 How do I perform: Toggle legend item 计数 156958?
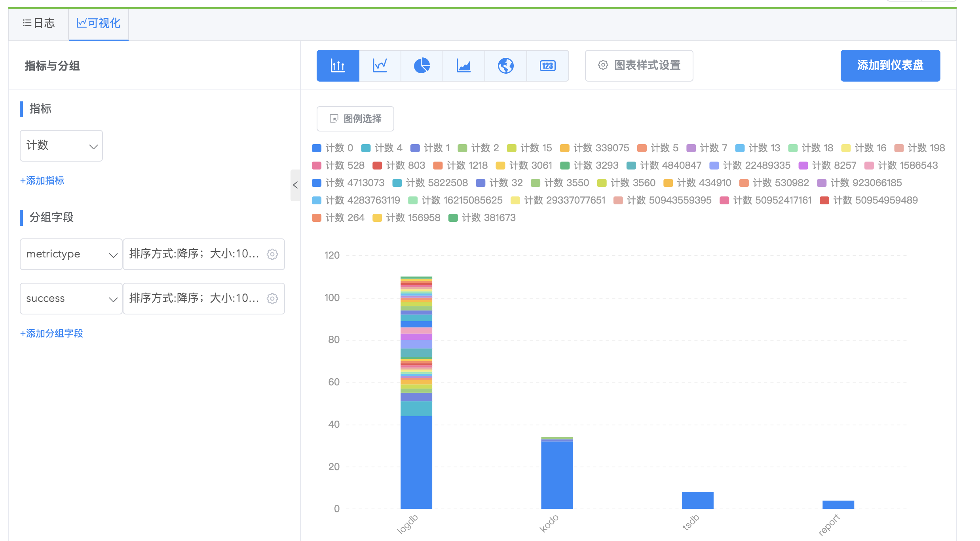(x=406, y=218)
